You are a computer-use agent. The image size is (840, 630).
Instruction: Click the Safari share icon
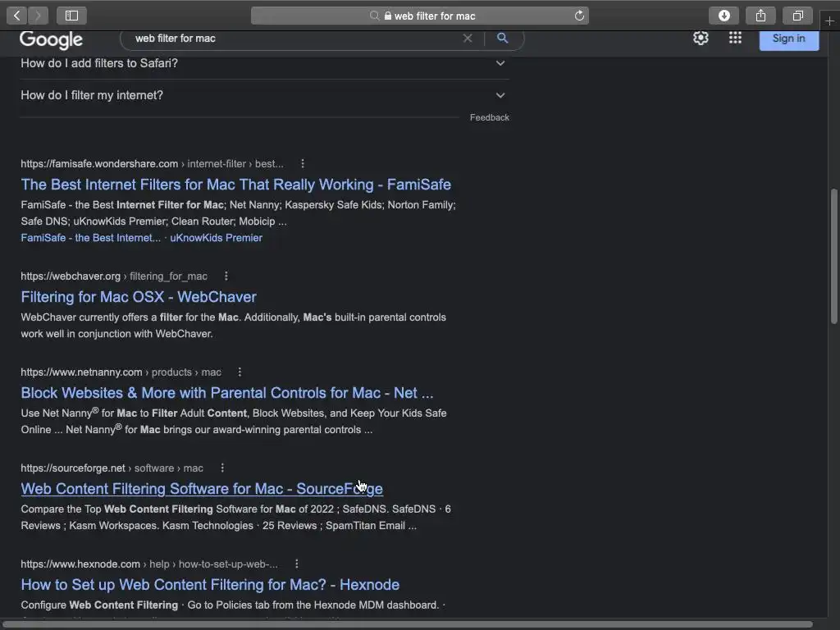(x=760, y=16)
